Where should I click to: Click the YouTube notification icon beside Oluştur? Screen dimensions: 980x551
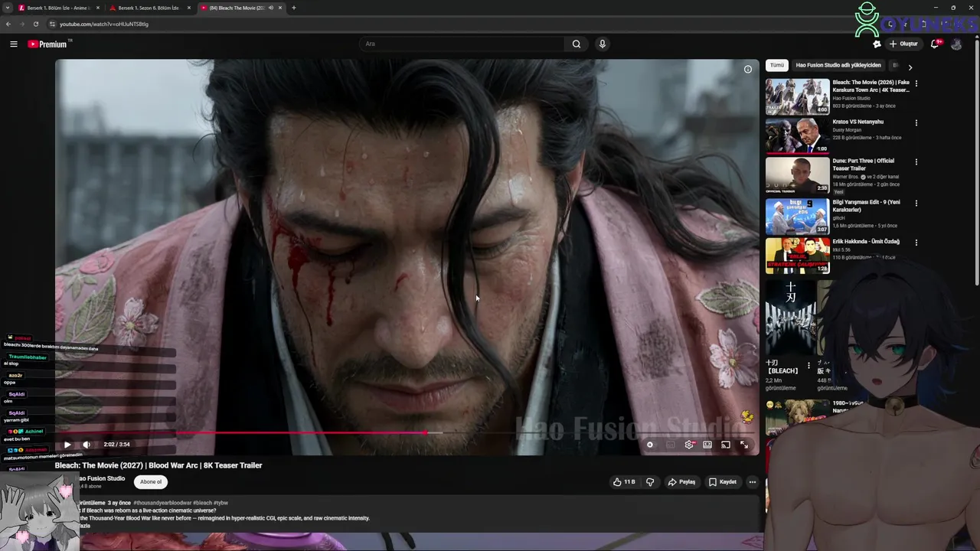(x=877, y=44)
